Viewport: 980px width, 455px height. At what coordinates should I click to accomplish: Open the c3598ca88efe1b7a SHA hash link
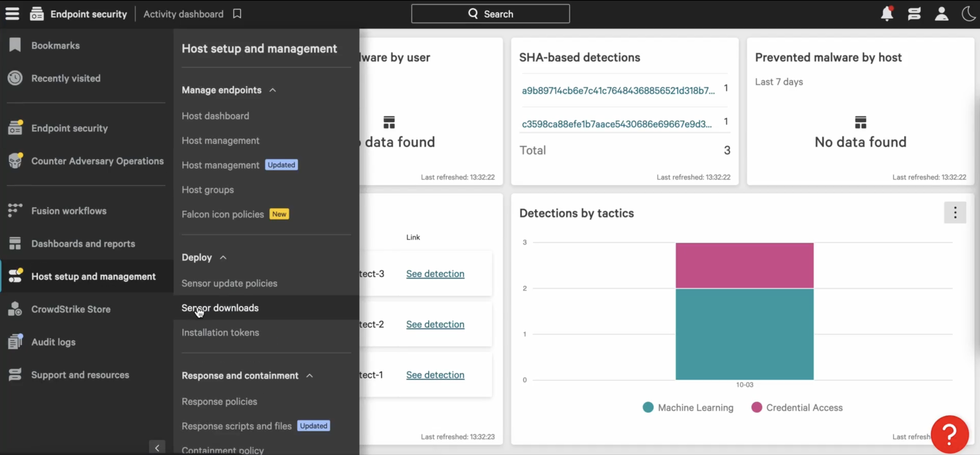[x=616, y=124]
